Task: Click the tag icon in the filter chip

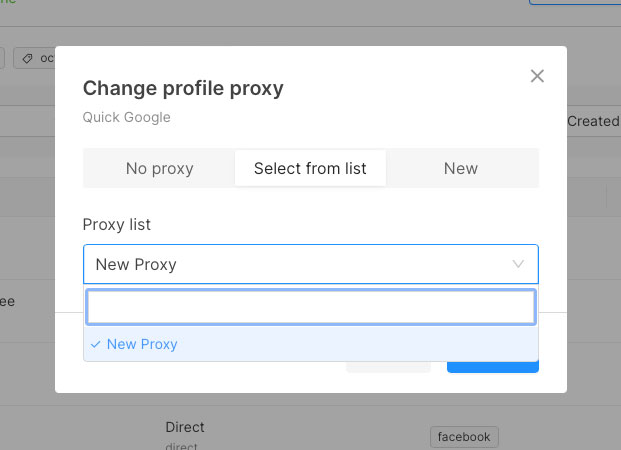Action: pyautogui.click(x=27, y=58)
